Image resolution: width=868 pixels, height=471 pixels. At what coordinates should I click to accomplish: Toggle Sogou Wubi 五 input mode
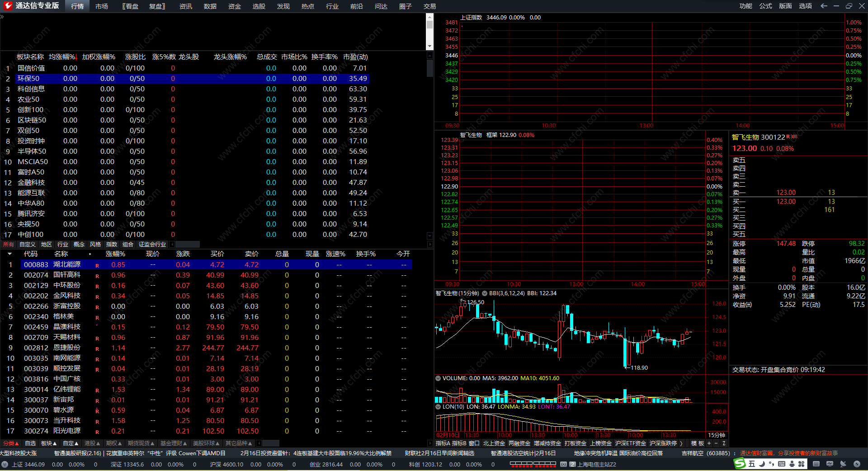[x=752, y=464]
